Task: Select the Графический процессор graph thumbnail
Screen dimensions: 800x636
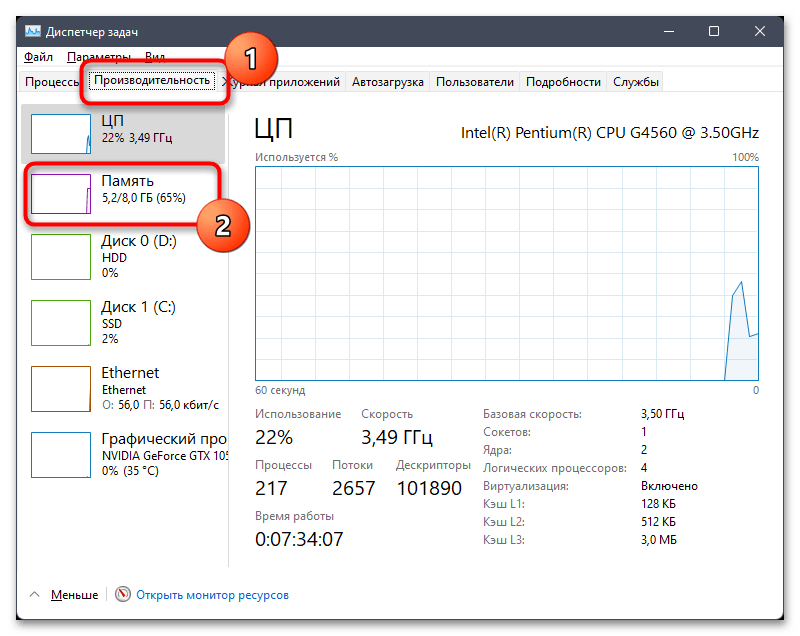Action: [61, 455]
